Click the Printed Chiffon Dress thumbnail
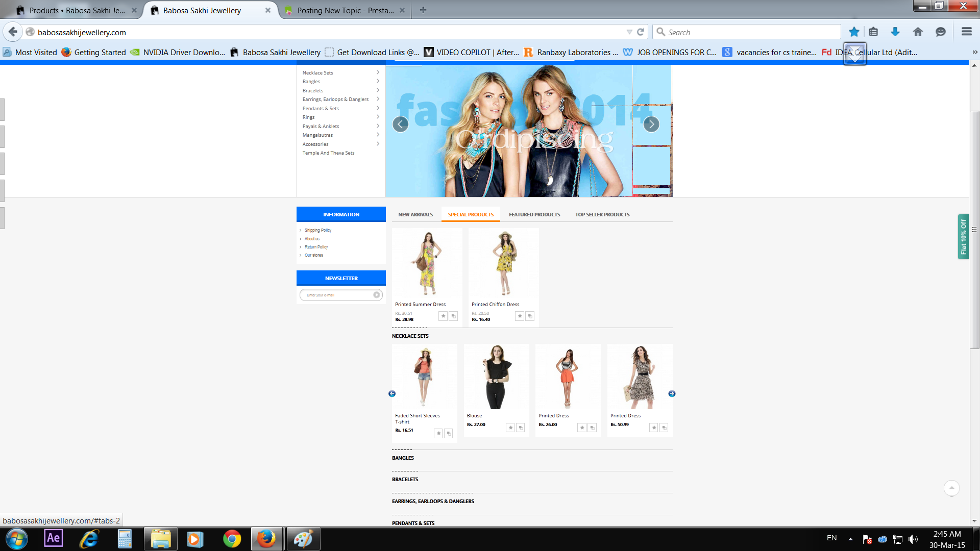The image size is (980, 551). click(x=504, y=264)
